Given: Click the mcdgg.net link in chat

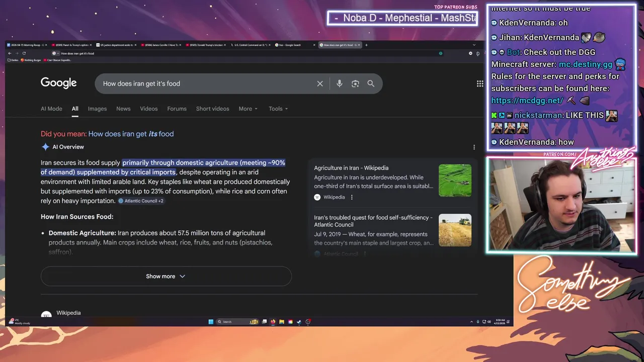Looking at the screenshot, I should (527, 101).
